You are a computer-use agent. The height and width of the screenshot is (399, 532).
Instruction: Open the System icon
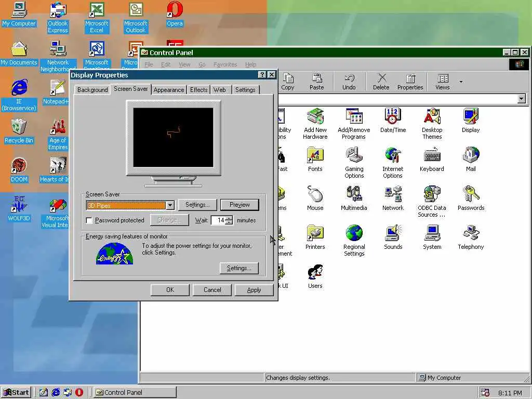click(x=432, y=237)
